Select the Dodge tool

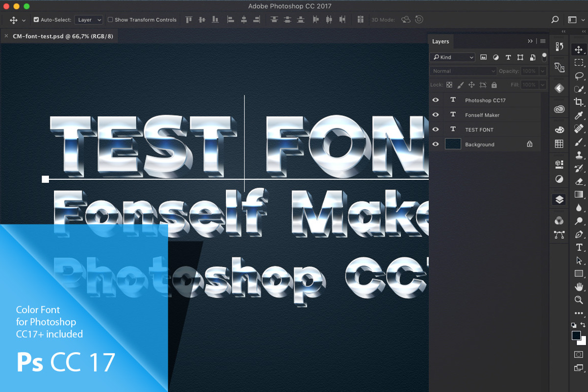[579, 221]
